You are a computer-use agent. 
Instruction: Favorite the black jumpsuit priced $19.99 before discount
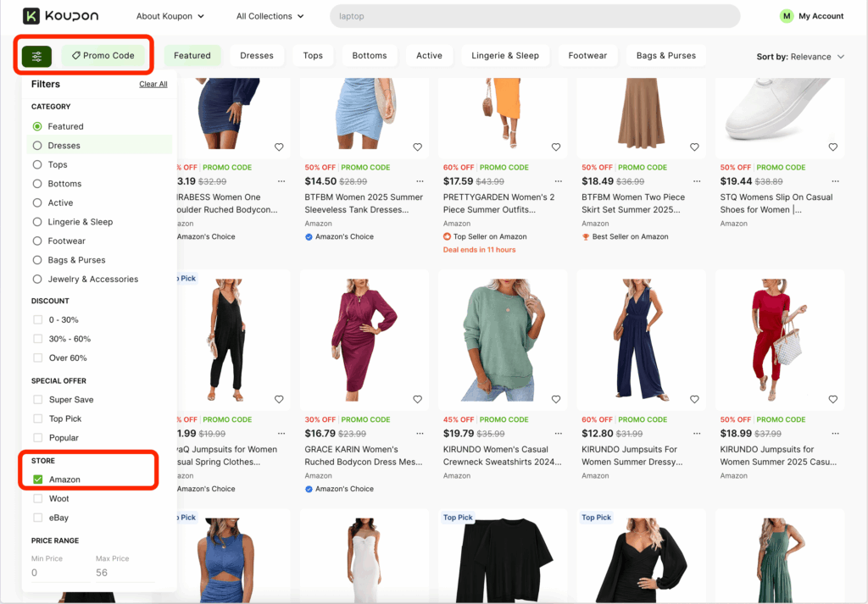click(279, 399)
